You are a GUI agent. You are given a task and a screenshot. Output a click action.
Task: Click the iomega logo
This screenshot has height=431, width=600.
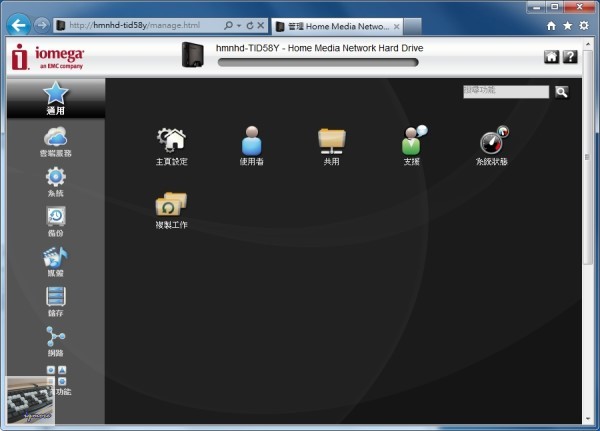coord(47,57)
